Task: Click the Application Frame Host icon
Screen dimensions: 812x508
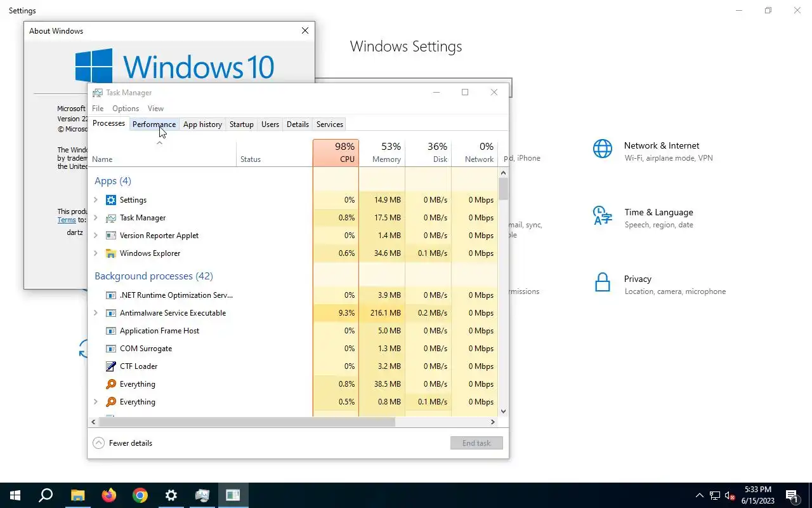Action: tap(111, 331)
